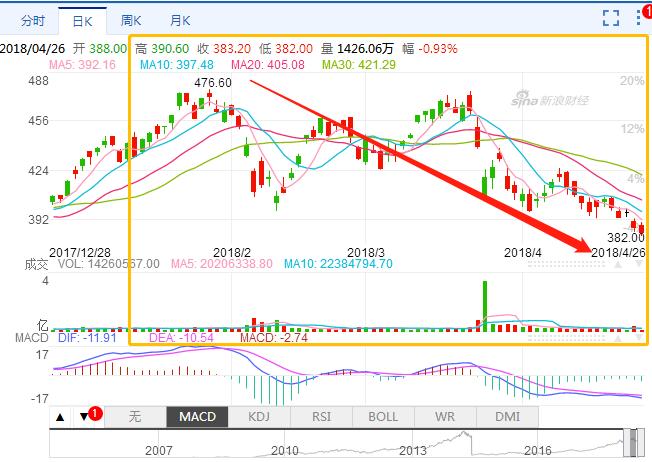This screenshot has height=462, width=652.
Task: Click the 456 price axis label
Action: pos(38,121)
